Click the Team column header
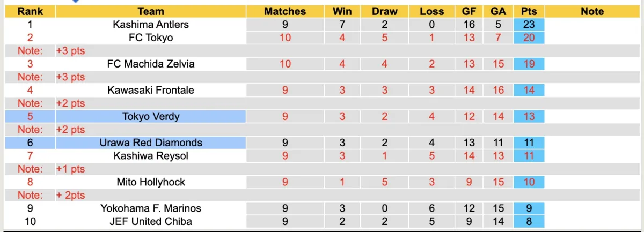Viewport: 644px width, 232px height. click(151, 11)
